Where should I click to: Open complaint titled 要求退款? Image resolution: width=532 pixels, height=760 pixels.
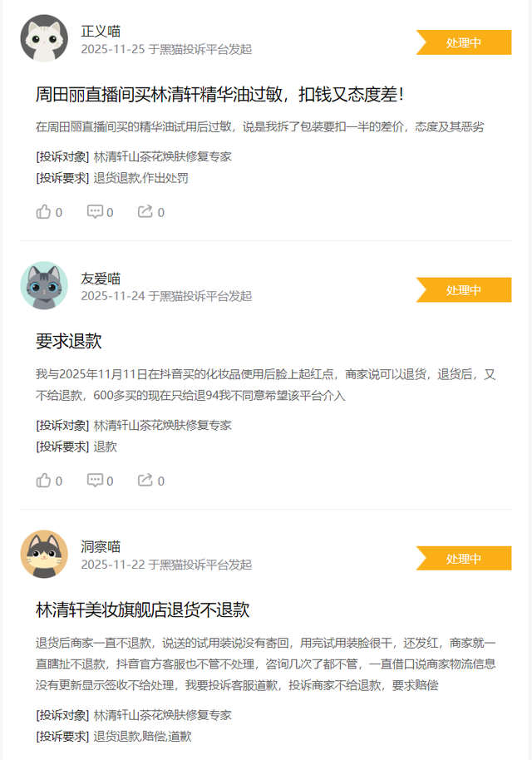(x=69, y=341)
